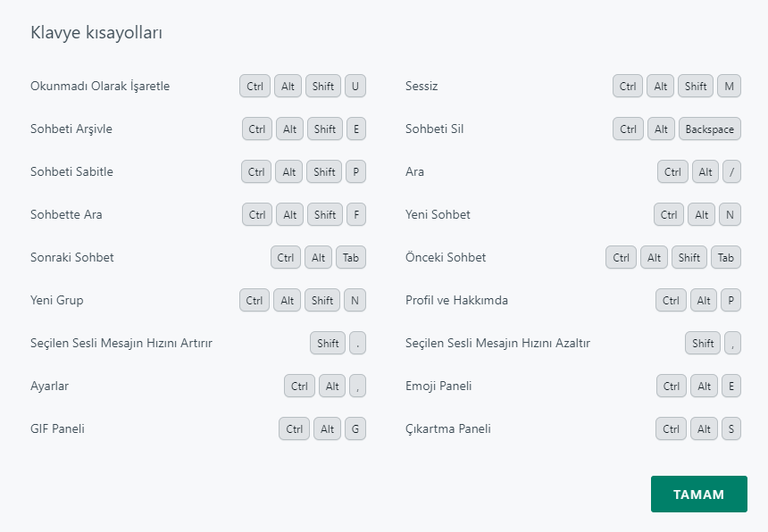Click the Shift key badge for Hızını Azaltır
This screenshot has width=768, height=532.
pos(703,344)
